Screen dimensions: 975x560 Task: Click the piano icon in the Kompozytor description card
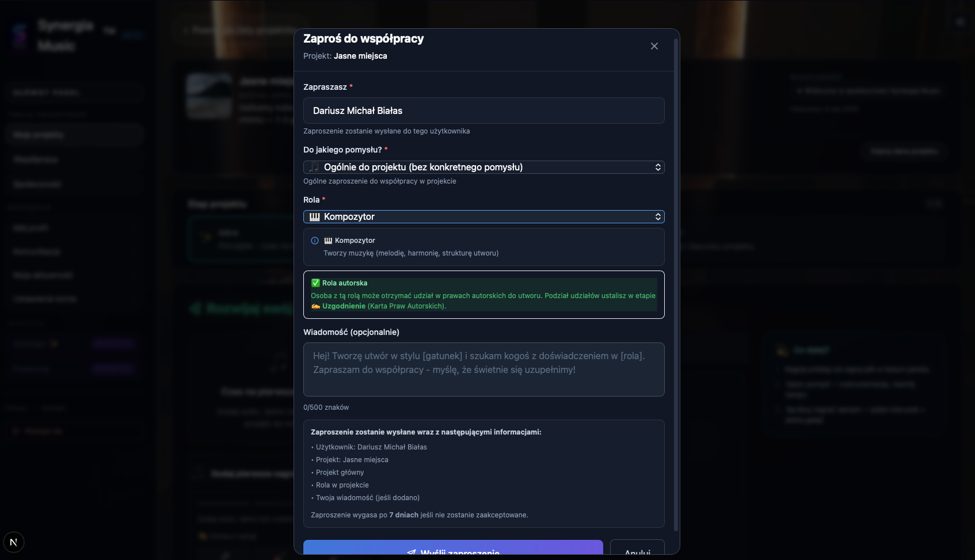point(328,241)
